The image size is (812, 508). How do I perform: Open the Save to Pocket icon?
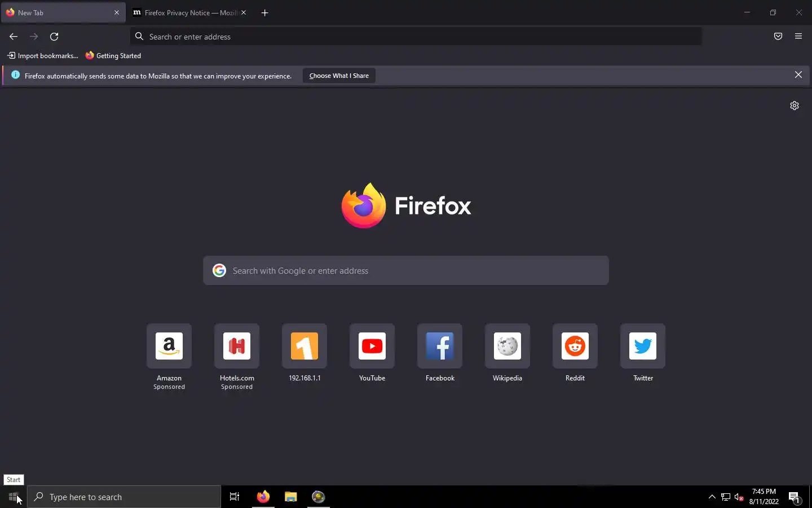(778, 37)
